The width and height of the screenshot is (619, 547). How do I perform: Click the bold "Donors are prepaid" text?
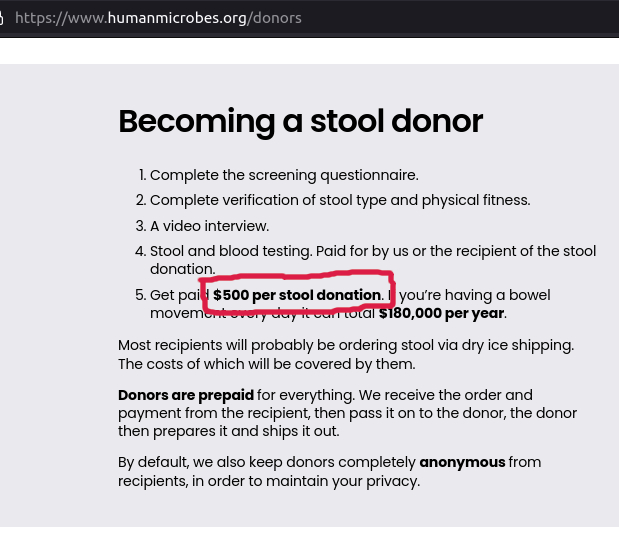coord(186,395)
